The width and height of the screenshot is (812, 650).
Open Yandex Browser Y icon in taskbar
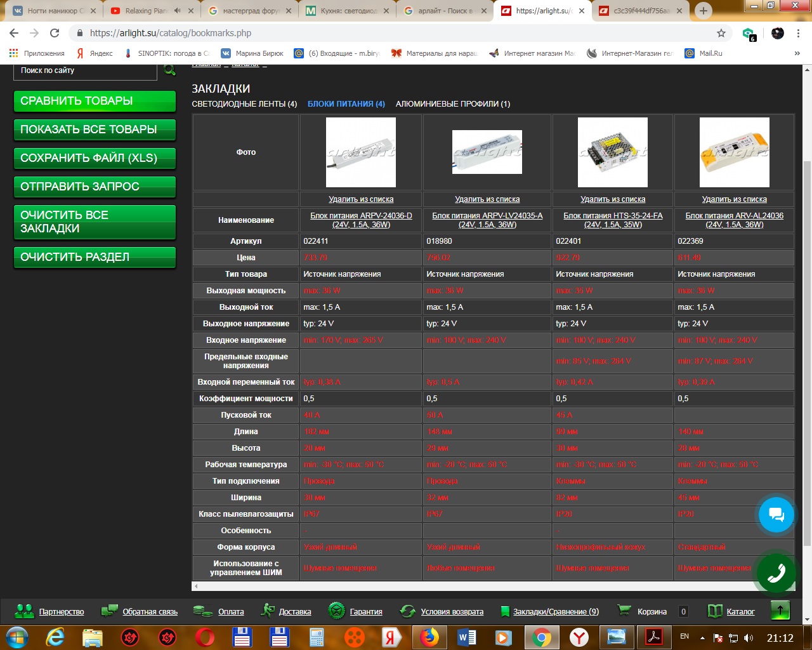coord(579,637)
